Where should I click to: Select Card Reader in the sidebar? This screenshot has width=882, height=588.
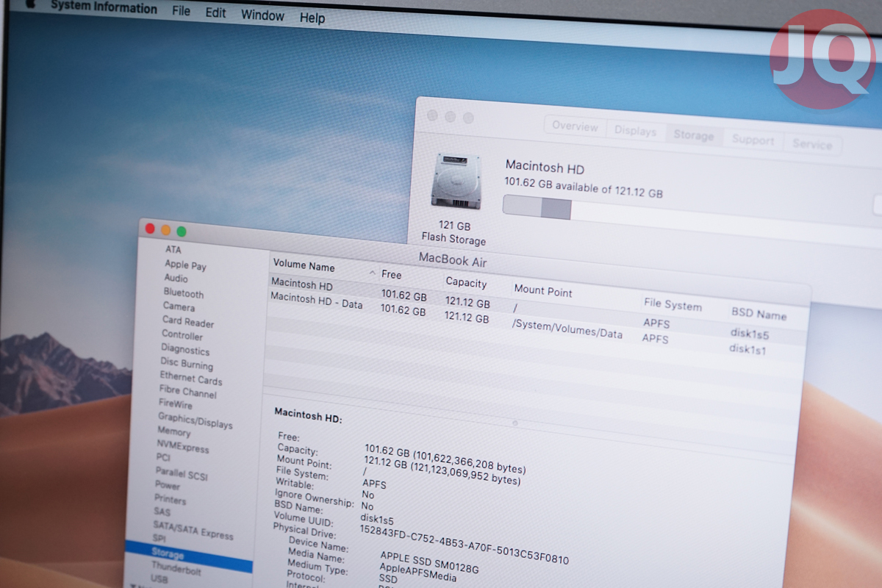188,322
